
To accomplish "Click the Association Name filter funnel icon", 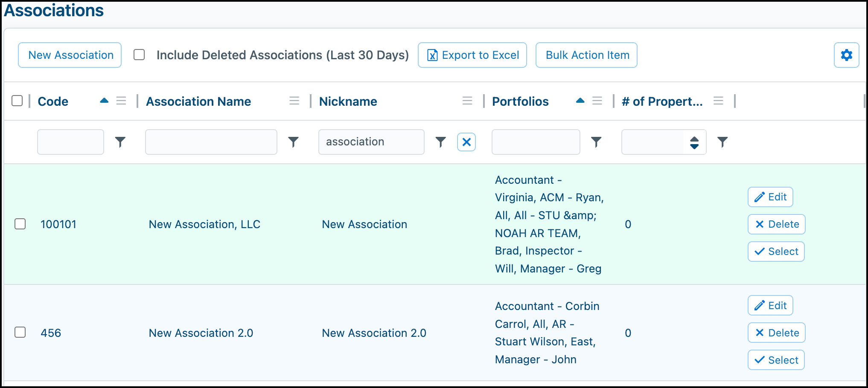I will 293,142.
